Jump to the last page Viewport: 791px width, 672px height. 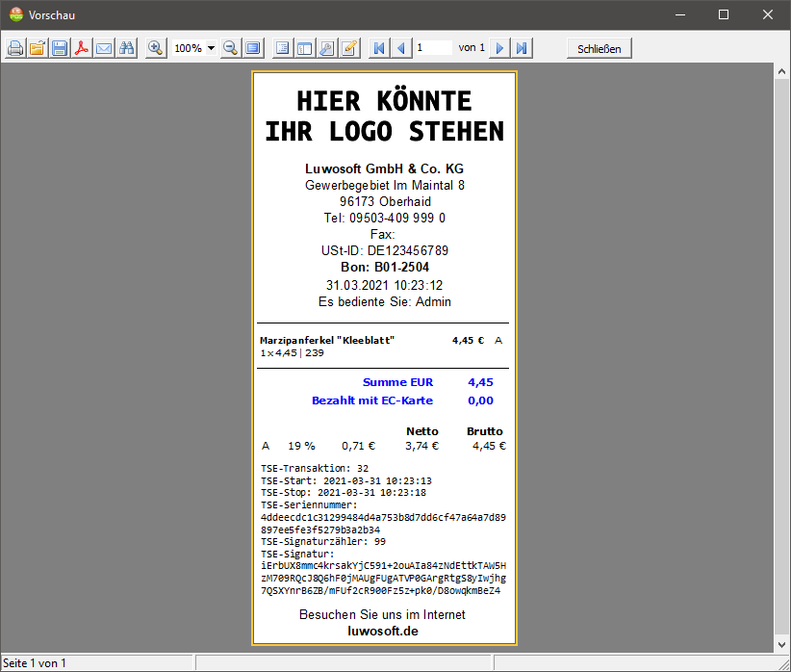pos(522,48)
